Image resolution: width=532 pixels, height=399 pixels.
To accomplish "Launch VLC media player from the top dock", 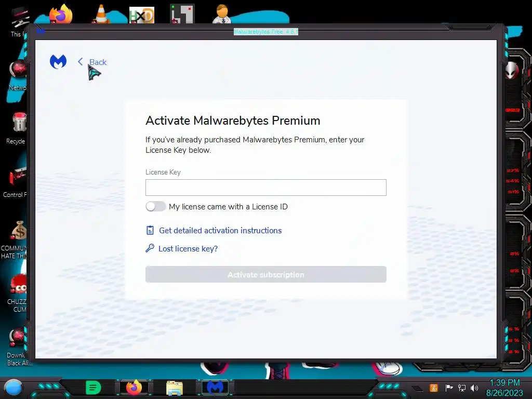I will (x=101, y=14).
